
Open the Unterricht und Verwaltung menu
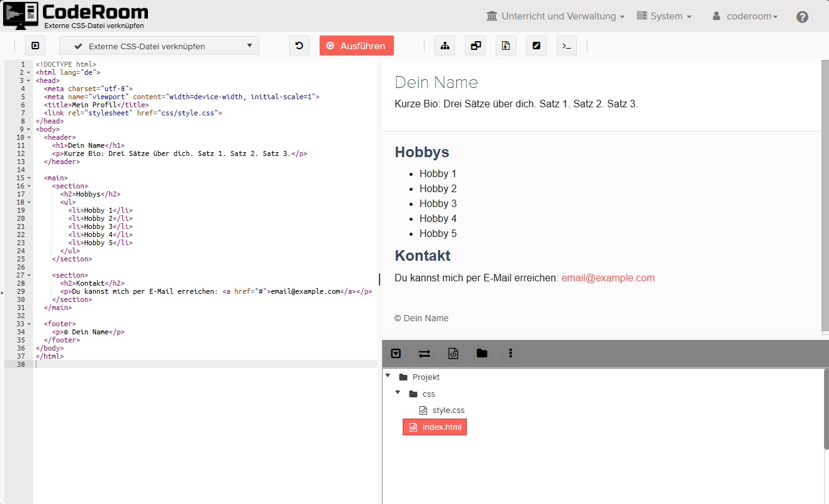click(x=555, y=16)
